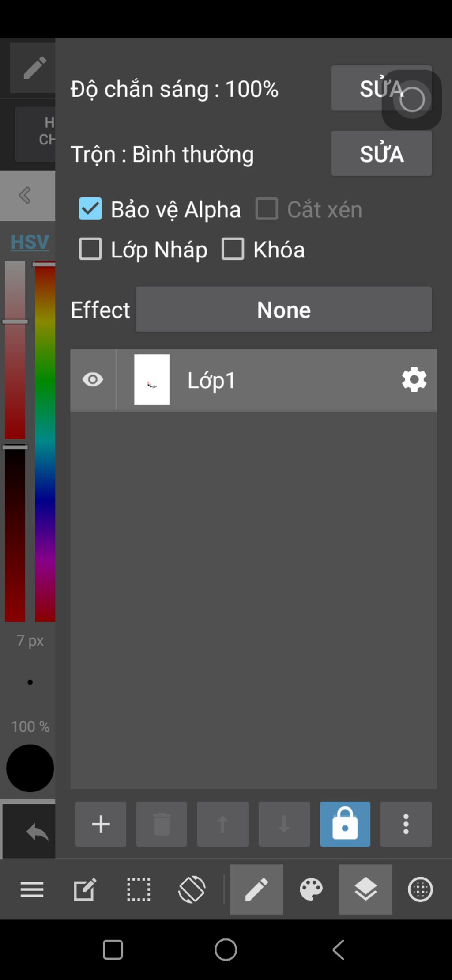Switch color mode via HSV tab
Screen dimensions: 452x980
(30, 242)
